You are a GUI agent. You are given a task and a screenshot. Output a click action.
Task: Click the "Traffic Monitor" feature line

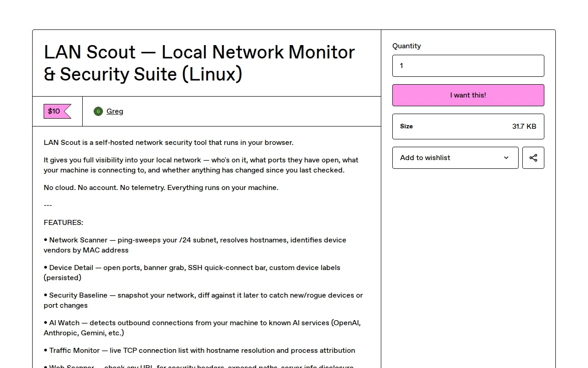click(x=199, y=351)
